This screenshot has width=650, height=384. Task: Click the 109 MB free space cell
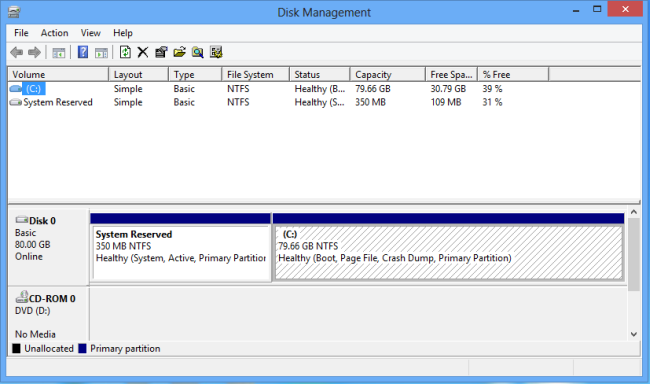[446, 102]
